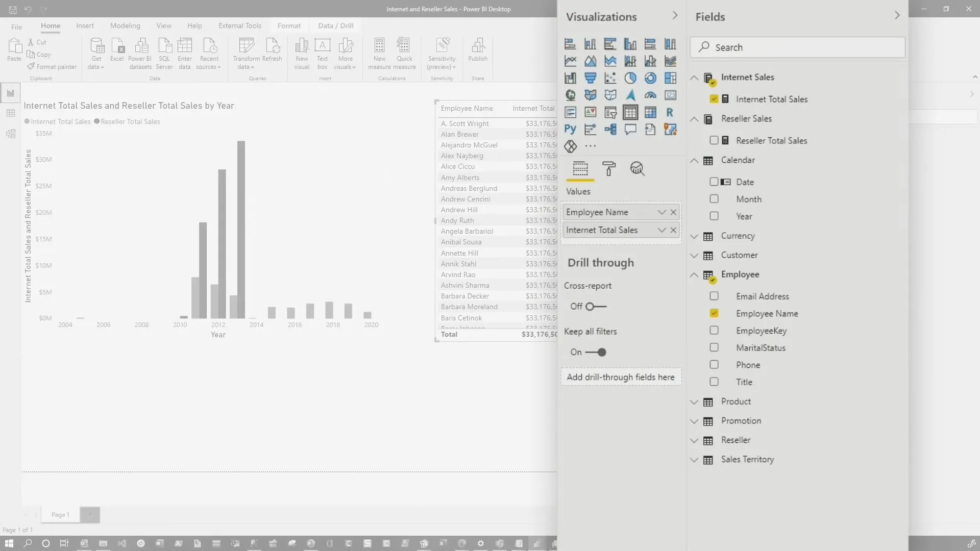The width and height of the screenshot is (980, 551).
Task: Click Add drill-through fields here
Action: [621, 377]
